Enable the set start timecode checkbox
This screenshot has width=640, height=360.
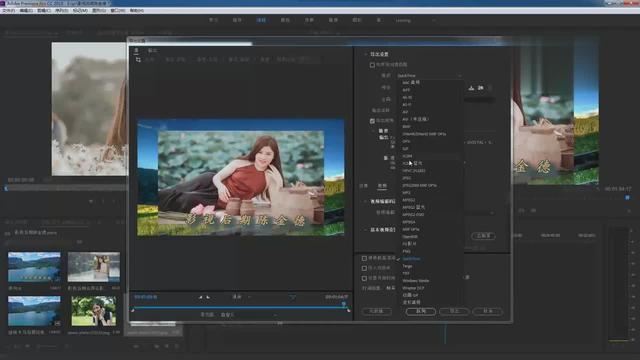[364, 278]
